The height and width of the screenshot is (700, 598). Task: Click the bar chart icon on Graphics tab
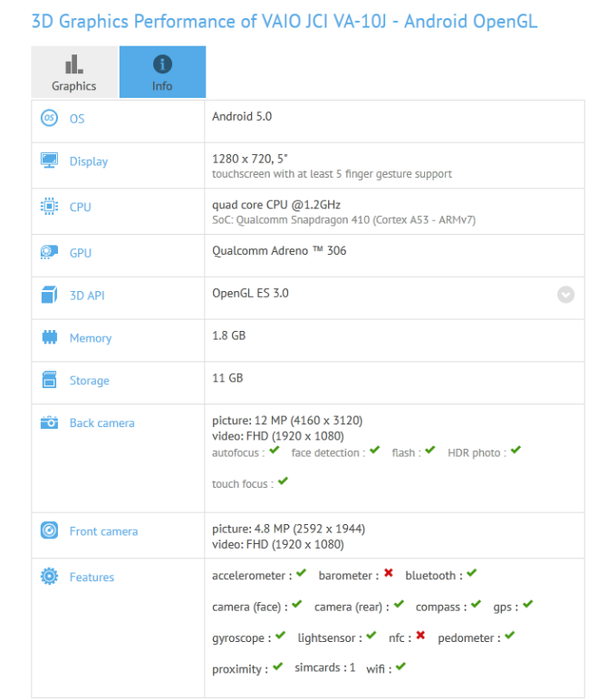(73, 63)
